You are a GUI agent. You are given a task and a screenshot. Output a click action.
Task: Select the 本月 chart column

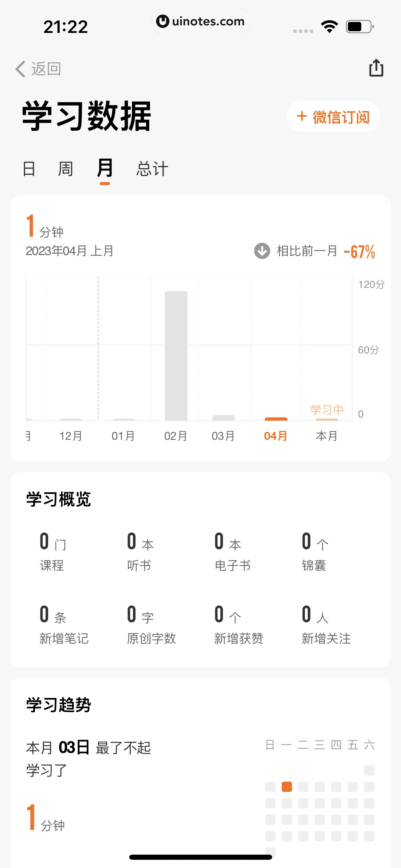[327, 425]
